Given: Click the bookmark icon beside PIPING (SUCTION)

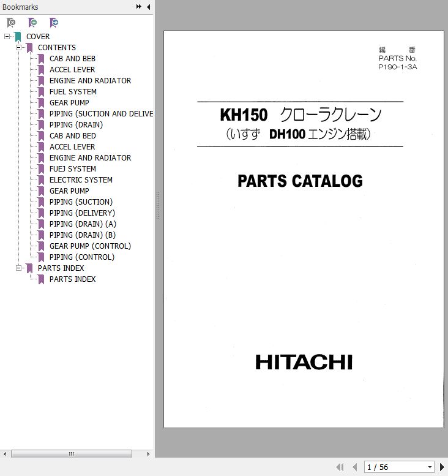Looking at the screenshot, I should 41,202.
